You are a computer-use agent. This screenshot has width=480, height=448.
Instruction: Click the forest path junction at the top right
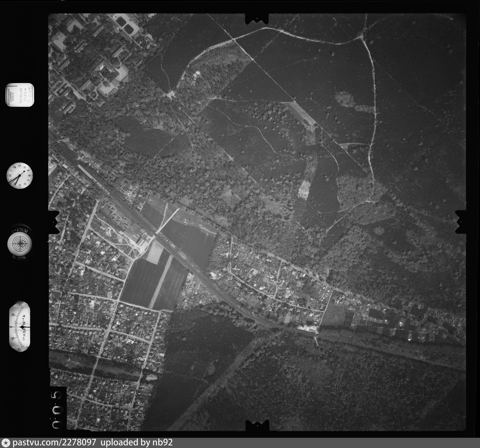click(x=361, y=37)
